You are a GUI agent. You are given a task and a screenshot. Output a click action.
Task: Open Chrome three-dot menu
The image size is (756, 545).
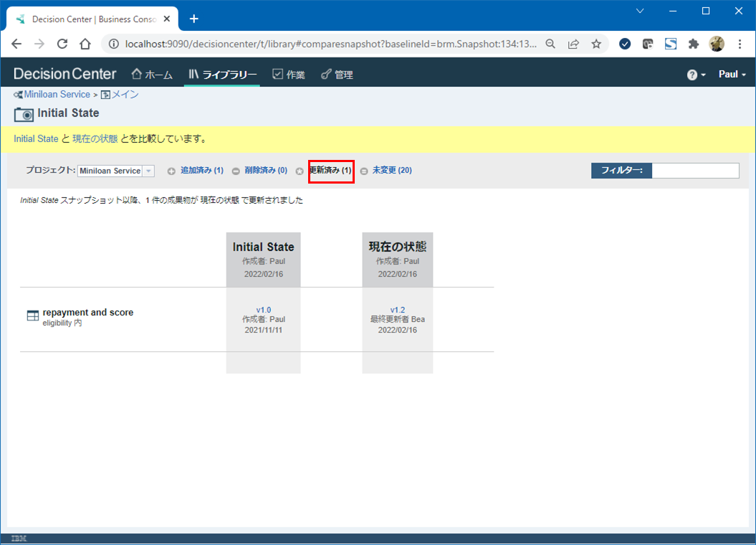[740, 44]
